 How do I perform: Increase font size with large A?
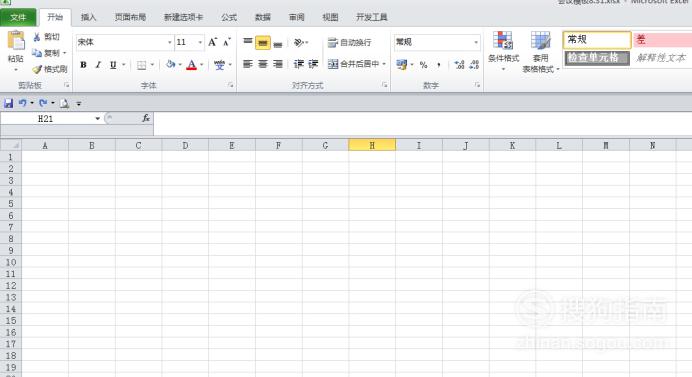[x=213, y=42]
